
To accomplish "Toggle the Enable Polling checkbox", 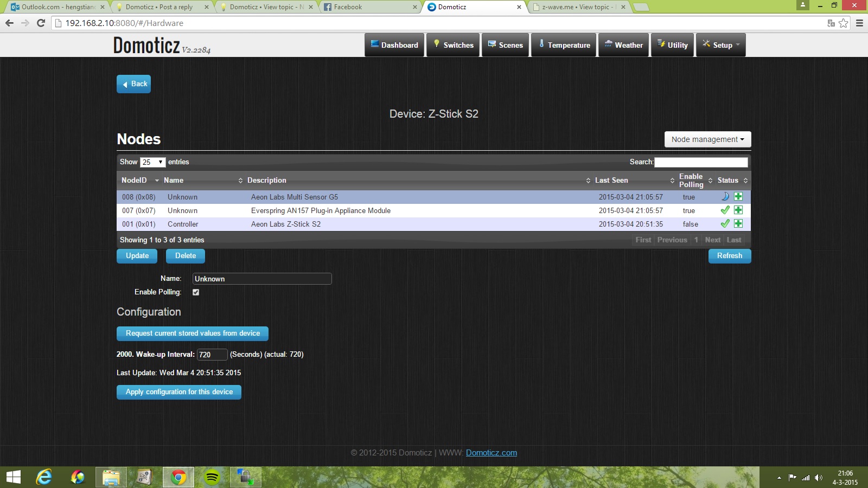I will [x=196, y=292].
